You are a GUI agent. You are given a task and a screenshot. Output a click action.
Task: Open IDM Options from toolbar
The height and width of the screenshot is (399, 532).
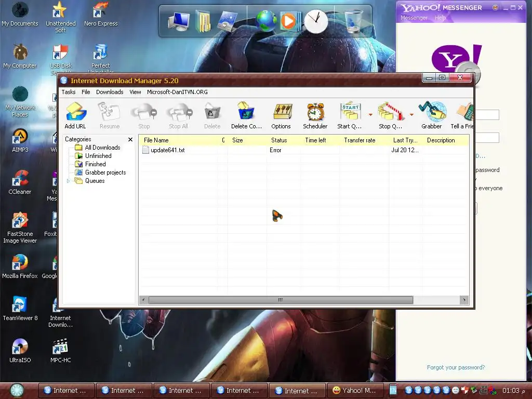(281, 115)
